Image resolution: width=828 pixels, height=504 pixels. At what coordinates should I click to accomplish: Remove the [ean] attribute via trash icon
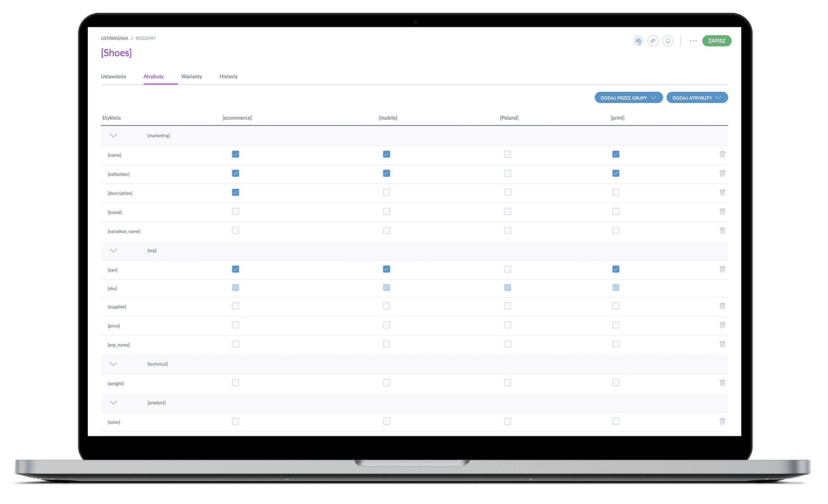click(x=722, y=269)
